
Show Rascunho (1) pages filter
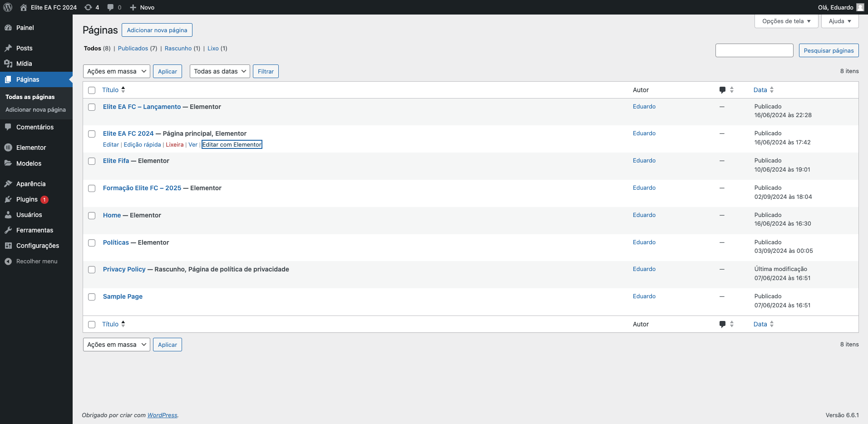[x=182, y=48]
